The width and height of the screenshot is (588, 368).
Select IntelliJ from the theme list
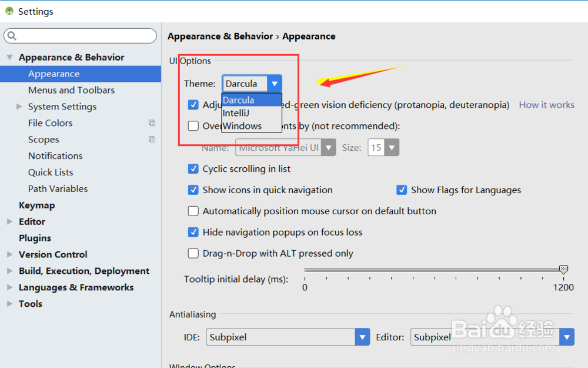coord(236,113)
